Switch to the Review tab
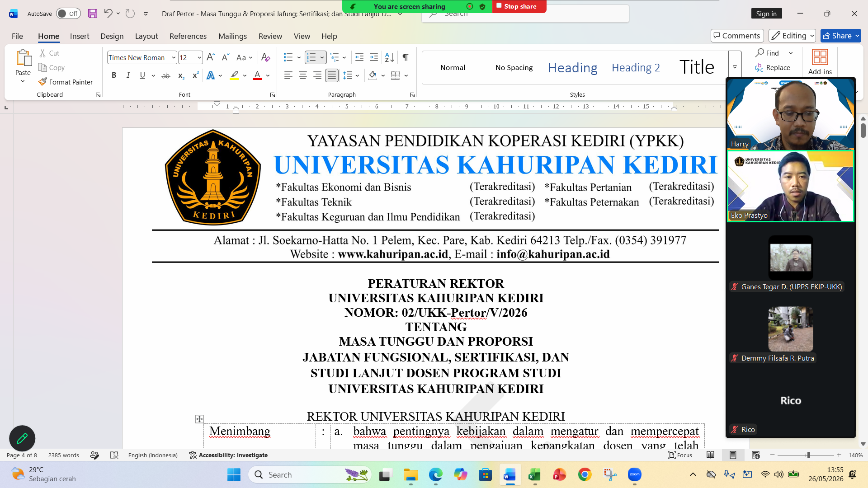This screenshot has width=868, height=488. click(x=270, y=36)
